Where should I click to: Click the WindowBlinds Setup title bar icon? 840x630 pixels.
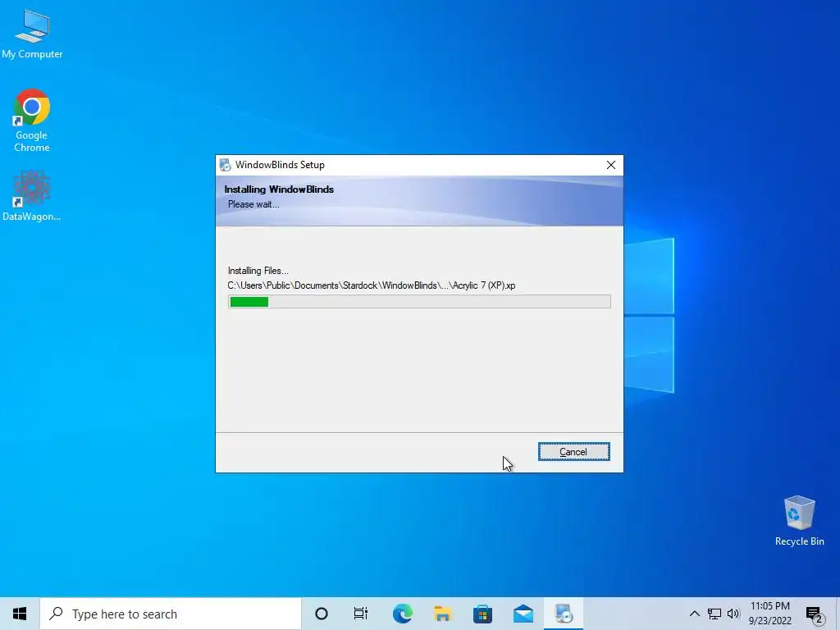(225, 165)
